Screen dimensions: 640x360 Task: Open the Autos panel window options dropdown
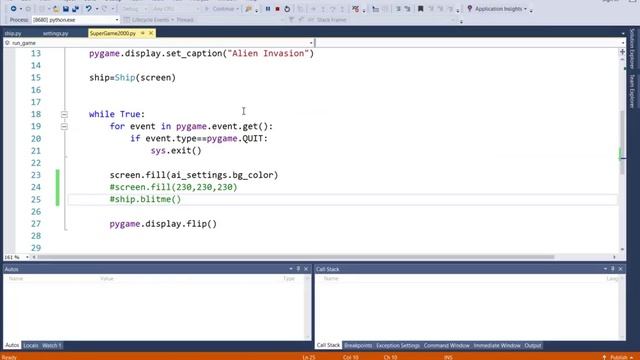[291, 269]
